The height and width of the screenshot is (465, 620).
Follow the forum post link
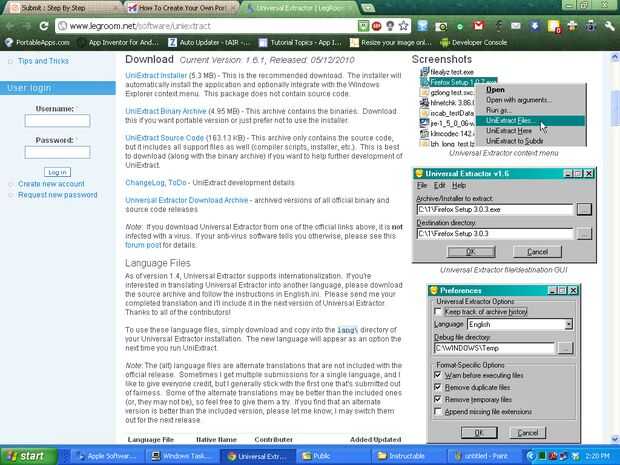(143, 245)
